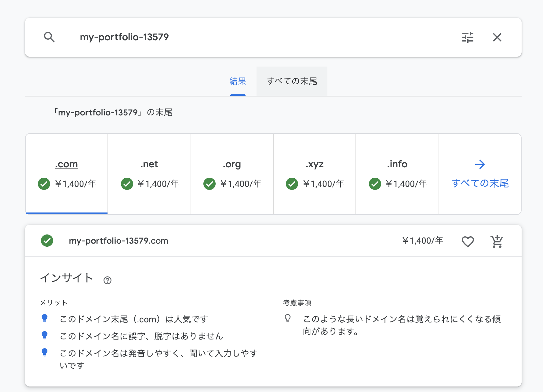Open the search filter options icon

coord(468,37)
